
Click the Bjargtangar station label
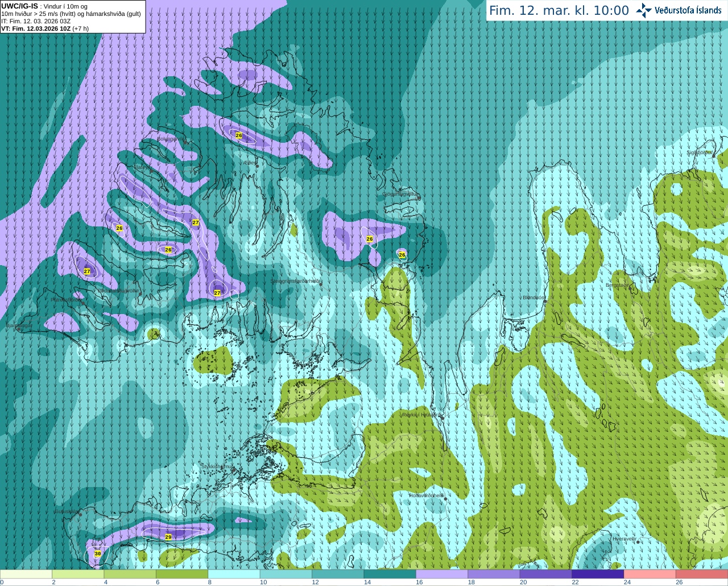pos(19,326)
